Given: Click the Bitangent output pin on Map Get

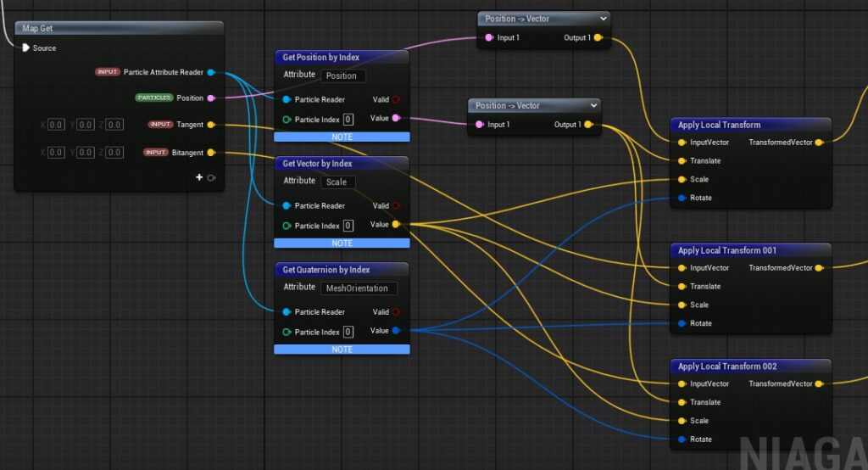Looking at the screenshot, I should click(211, 153).
